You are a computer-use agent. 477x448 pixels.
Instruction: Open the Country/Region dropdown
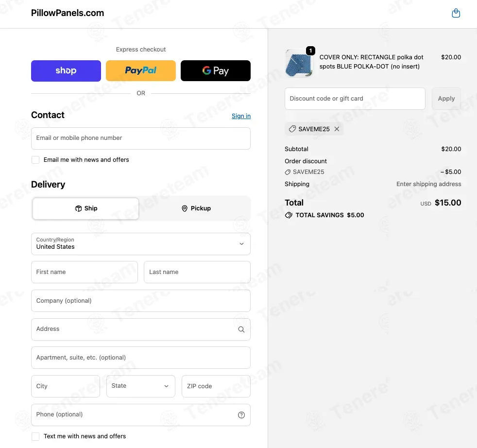(x=141, y=244)
